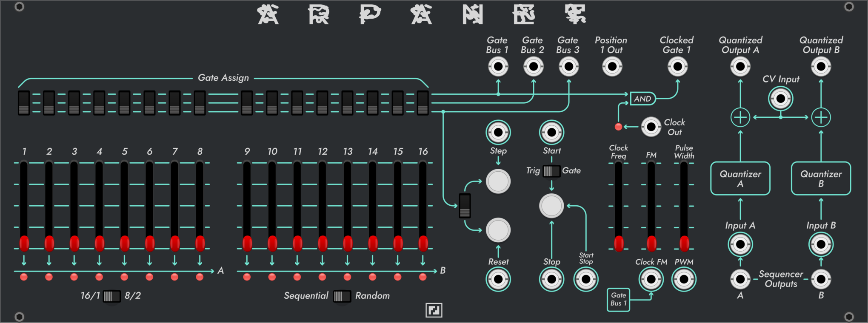Toggle Gate Assign switch for step 9
The height and width of the screenshot is (323, 868).
coord(247,103)
